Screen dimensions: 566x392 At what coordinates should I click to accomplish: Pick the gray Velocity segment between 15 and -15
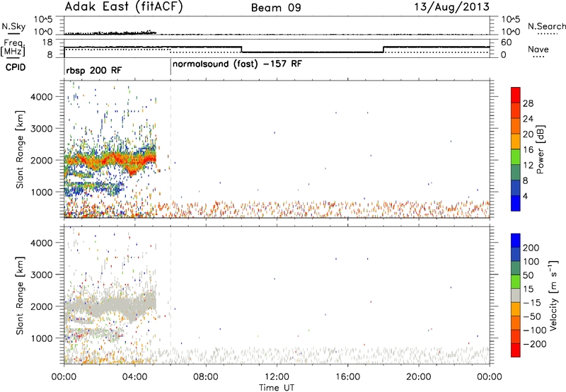click(x=516, y=295)
